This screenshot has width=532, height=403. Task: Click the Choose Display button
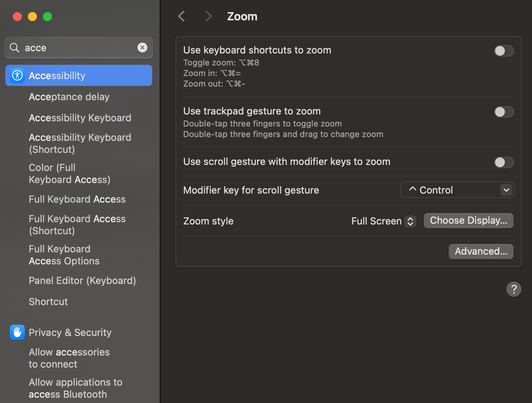468,220
